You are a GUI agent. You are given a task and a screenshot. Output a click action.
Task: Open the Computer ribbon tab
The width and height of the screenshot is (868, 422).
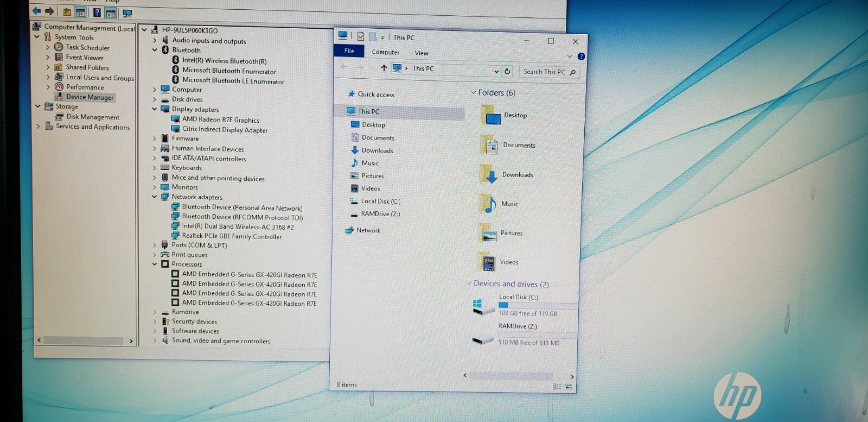click(385, 52)
